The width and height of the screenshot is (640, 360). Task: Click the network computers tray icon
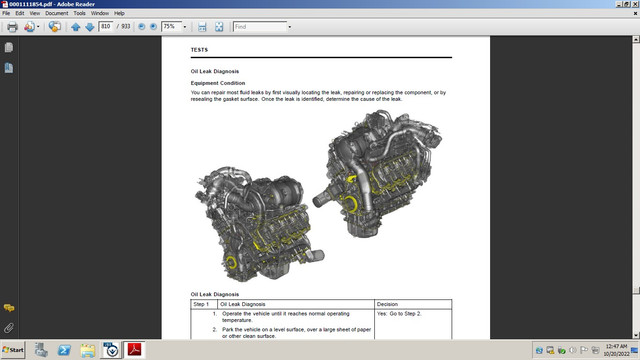[x=596, y=350]
